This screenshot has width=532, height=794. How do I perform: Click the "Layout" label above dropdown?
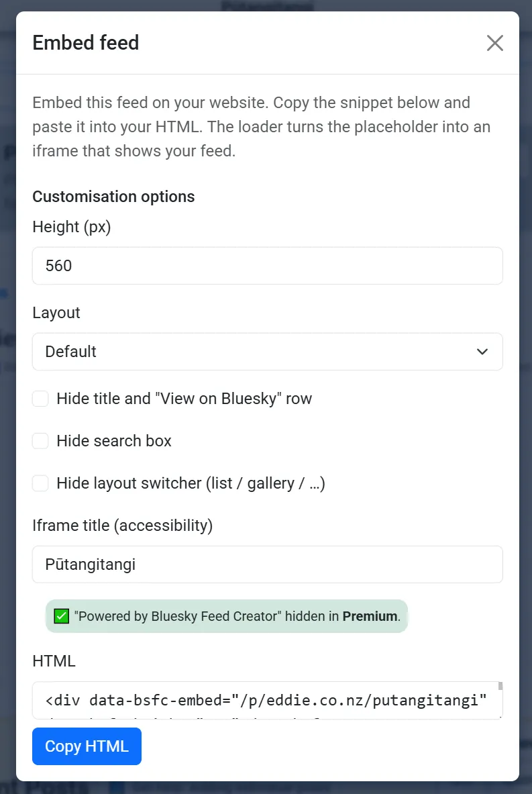pyautogui.click(x=56, y=313)
